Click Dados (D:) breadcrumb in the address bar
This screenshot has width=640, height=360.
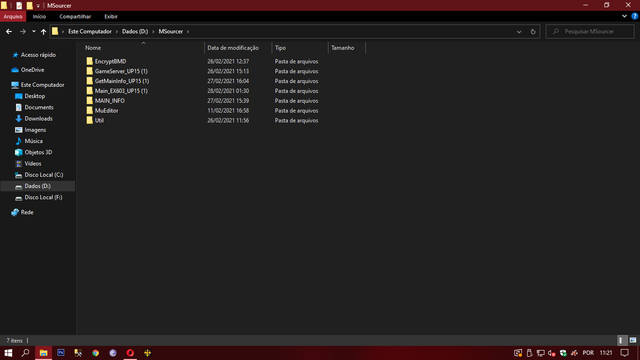135,31
